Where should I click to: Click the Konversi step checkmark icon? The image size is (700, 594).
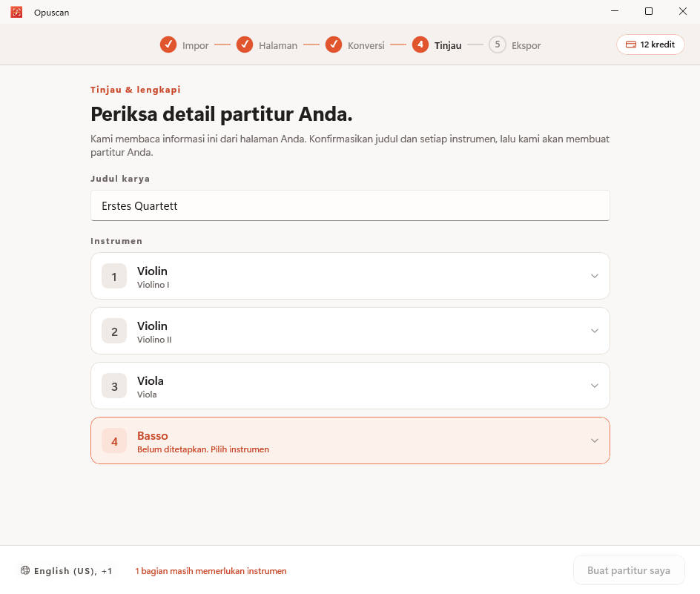point(334,44)
